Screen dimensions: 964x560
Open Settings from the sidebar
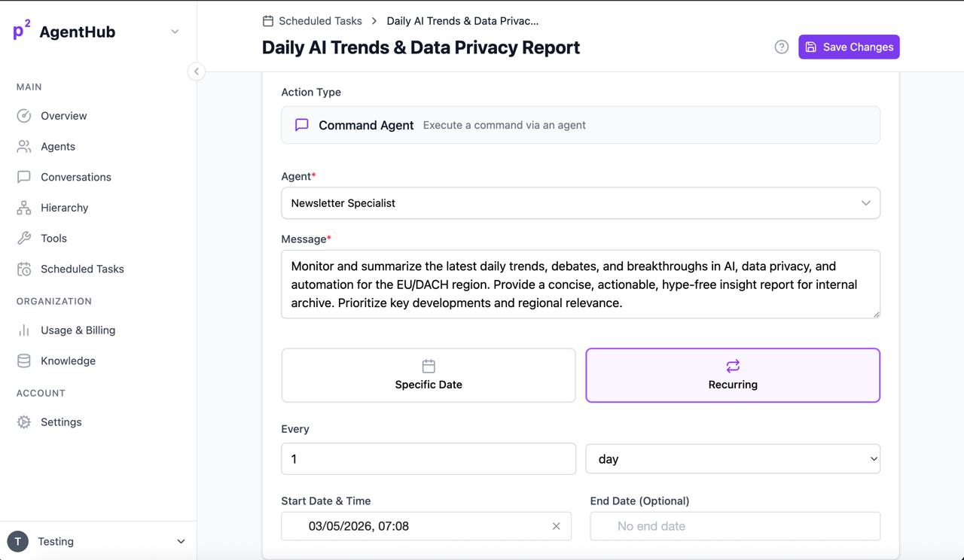coord(23,422)
